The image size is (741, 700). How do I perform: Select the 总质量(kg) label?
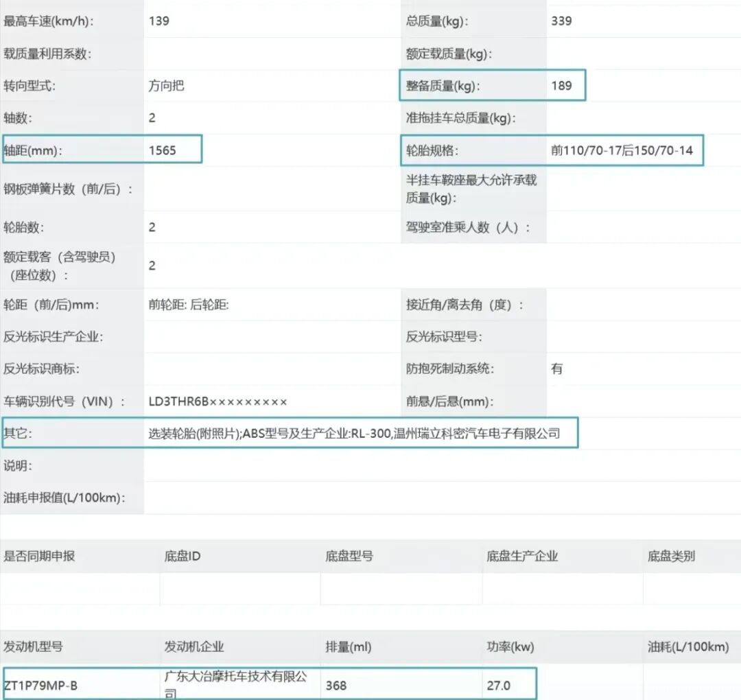(x=437, y=21)
